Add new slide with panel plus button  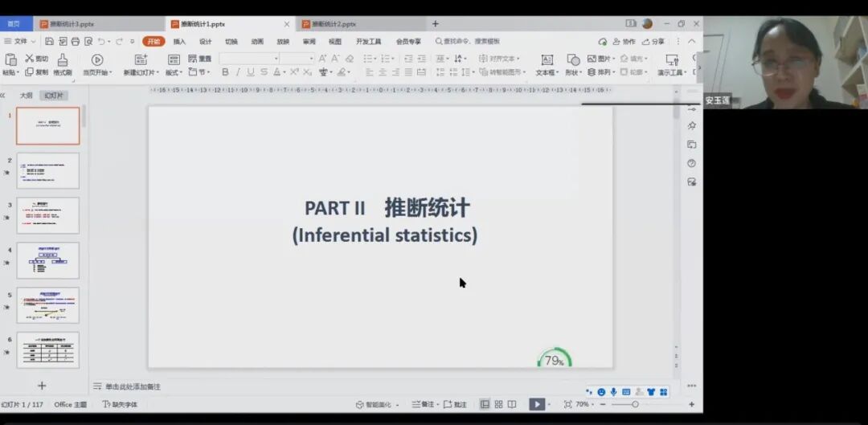(x=42, y=386)
